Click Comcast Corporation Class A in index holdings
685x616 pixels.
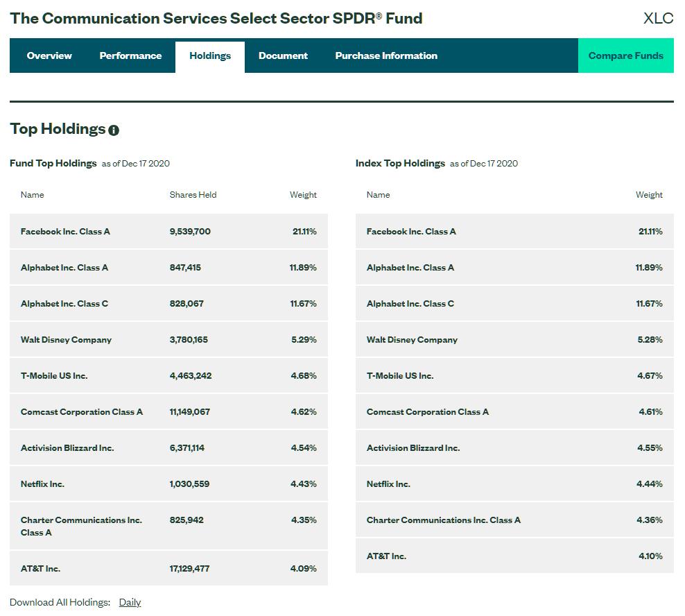point(427,412)
